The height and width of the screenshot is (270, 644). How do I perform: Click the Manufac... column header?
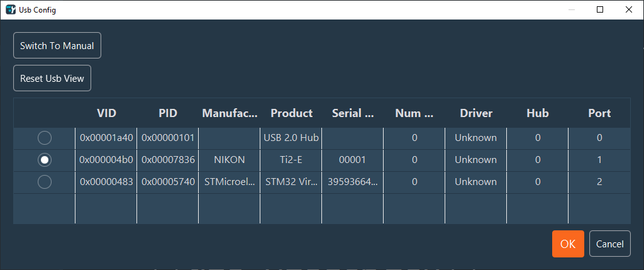(230, 113)
